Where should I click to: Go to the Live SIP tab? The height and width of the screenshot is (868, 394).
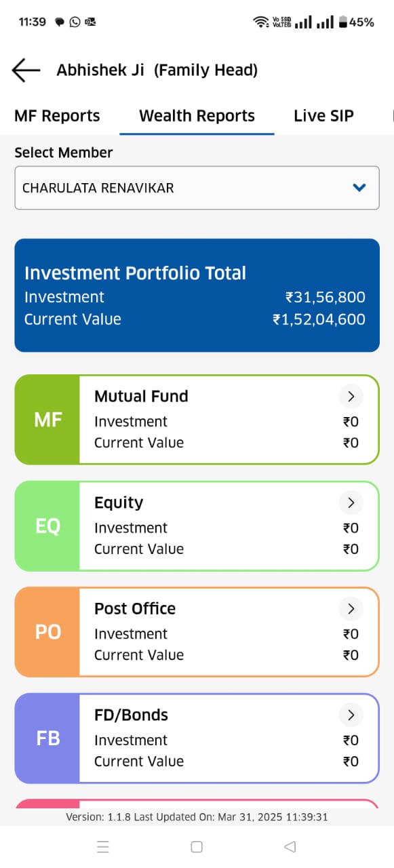click(x=323, y=116)
